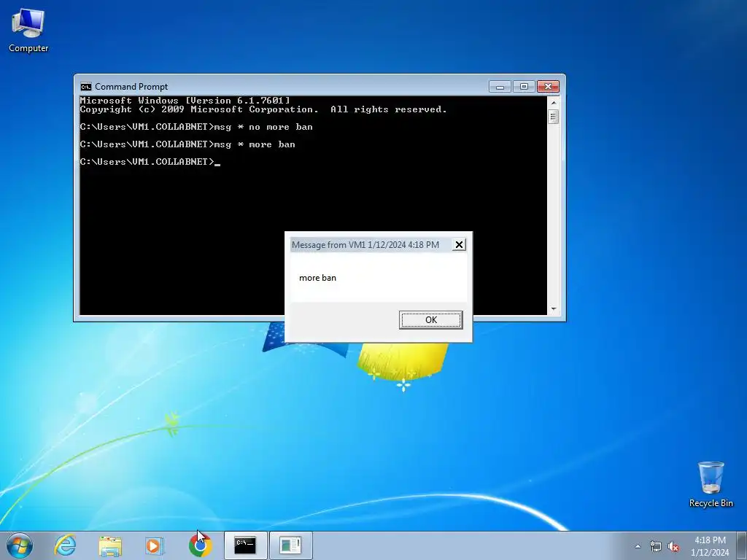Click the last empty prompt line with cursor
This screenshot has width=747, height=560.
150,162
